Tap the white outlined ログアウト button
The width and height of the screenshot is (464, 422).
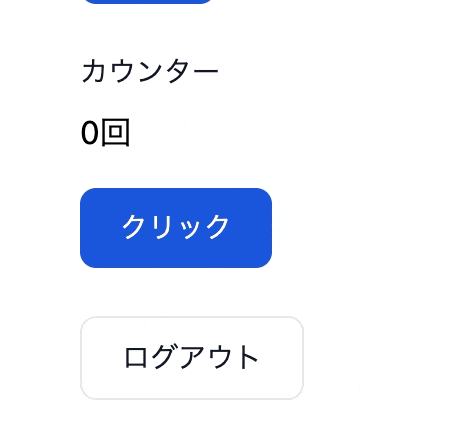[192, 358]
